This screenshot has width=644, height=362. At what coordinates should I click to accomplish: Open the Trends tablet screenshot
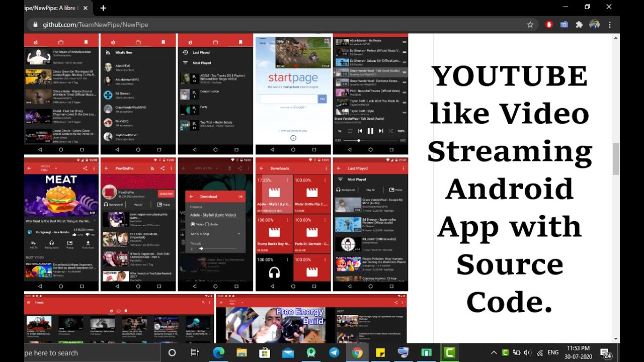click(119, 319)
